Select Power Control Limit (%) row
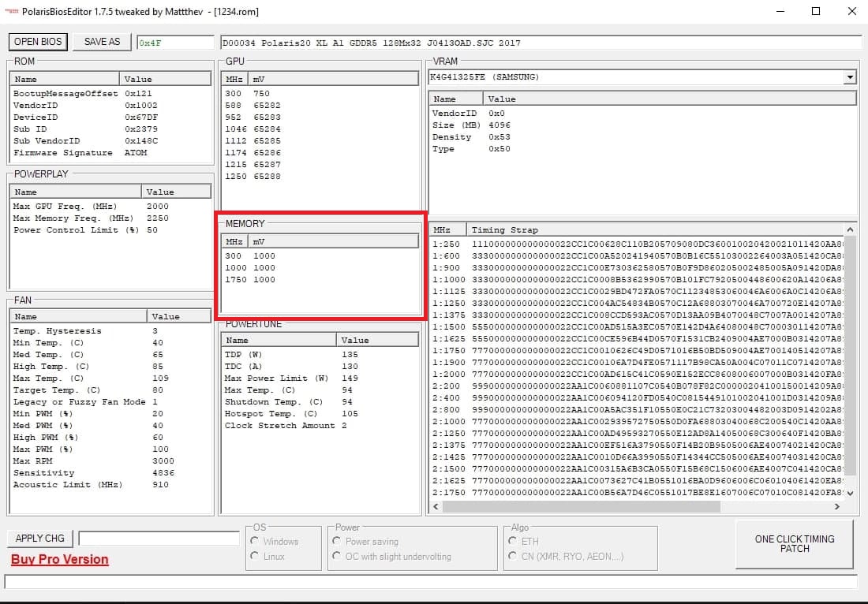This screenshot has width=868, height=604. 110,230
